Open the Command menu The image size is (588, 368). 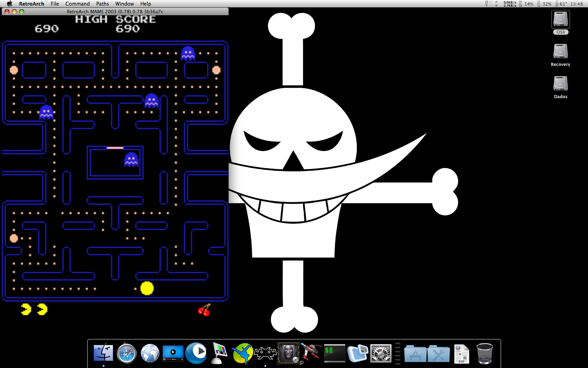click(77, 4)
